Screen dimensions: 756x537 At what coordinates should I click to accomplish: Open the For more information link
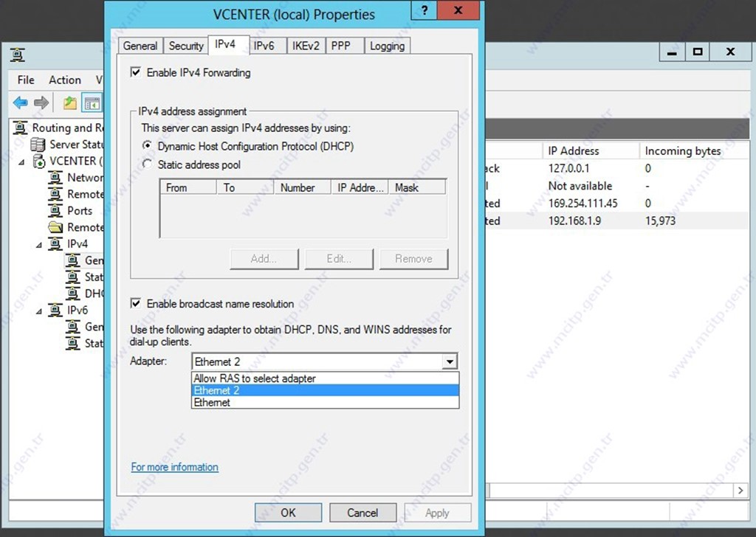[174, 467]
